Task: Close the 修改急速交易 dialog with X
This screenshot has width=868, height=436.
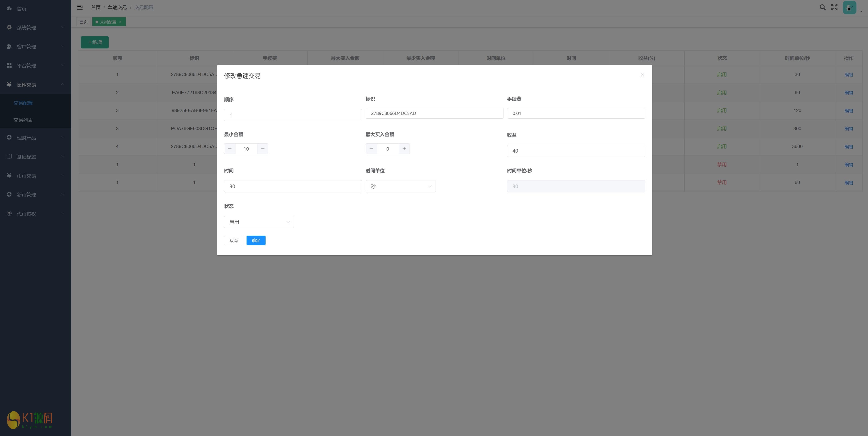Action: (x=642, y=75)
